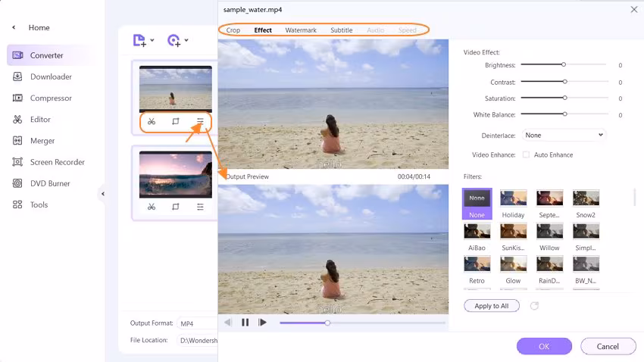Select the Effect tab
Viewport: 644px width, 362px height.
tap(263, 30)
